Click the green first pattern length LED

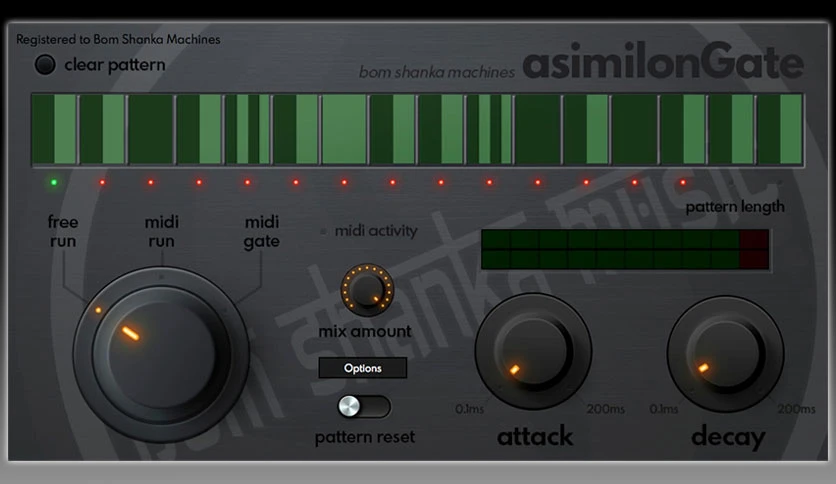pyautogui.click(x=54, y=182)
